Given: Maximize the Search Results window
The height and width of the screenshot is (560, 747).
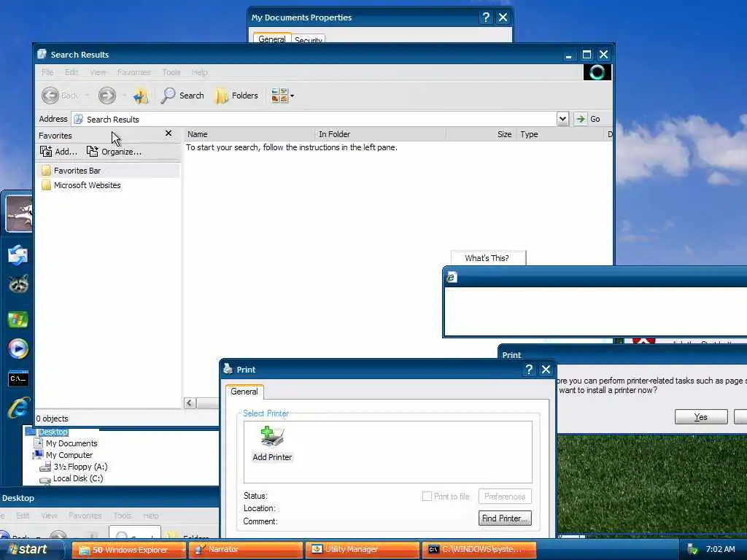Looking at the screenshot, I should pos(587,55).
